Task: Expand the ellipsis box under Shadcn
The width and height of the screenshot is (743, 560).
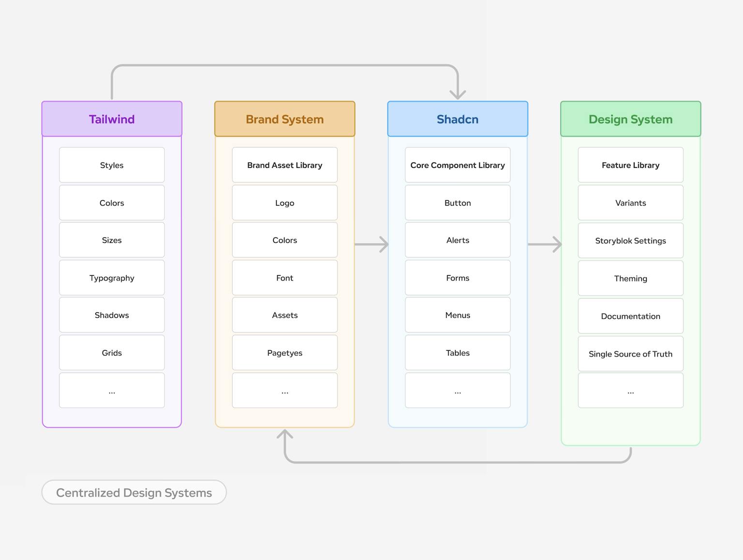Action: coord(457,390)
